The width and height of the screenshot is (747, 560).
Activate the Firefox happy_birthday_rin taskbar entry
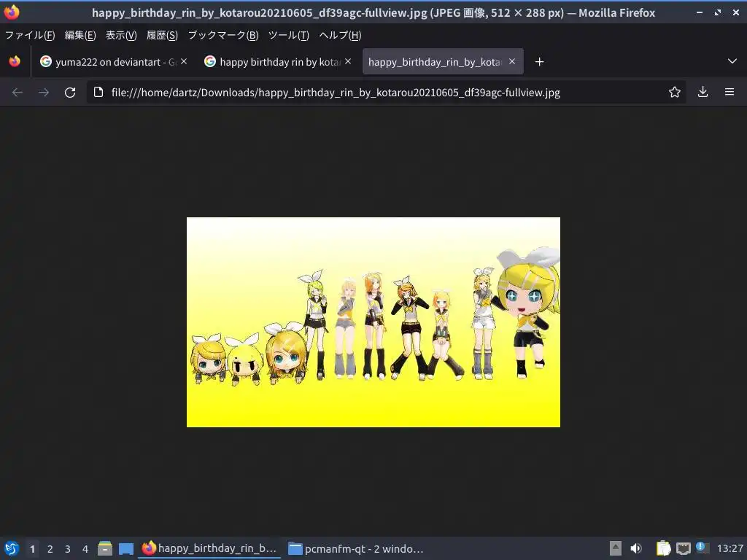[209, 548]
